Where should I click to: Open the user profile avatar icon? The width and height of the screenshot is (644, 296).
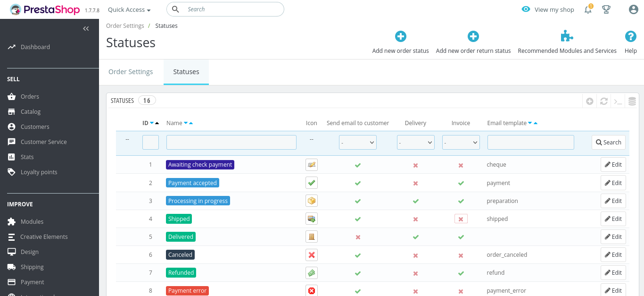[634, 9]
